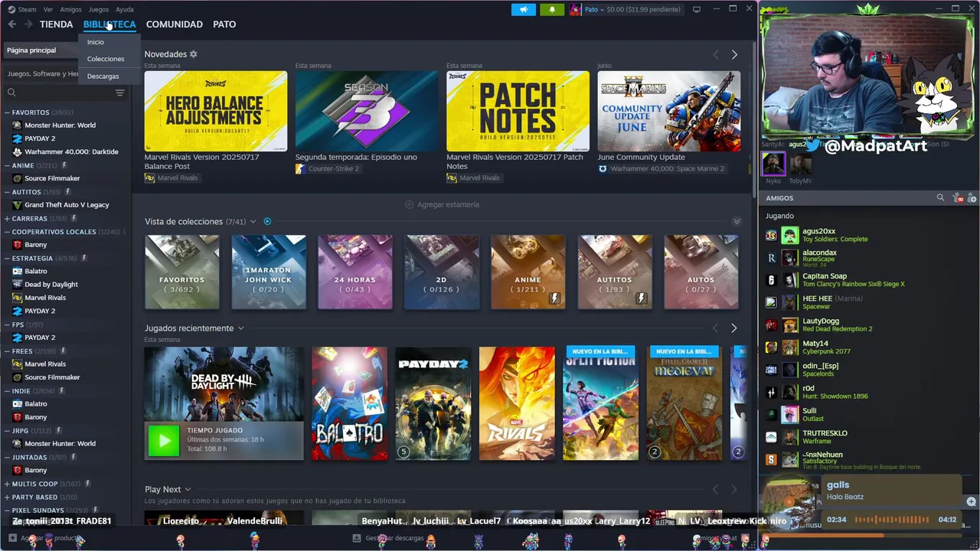Image resolution: width=980 pixels, height=551 pixels.
Task: Go forward with the Steam forward arrow
Action: pos(28,24)
